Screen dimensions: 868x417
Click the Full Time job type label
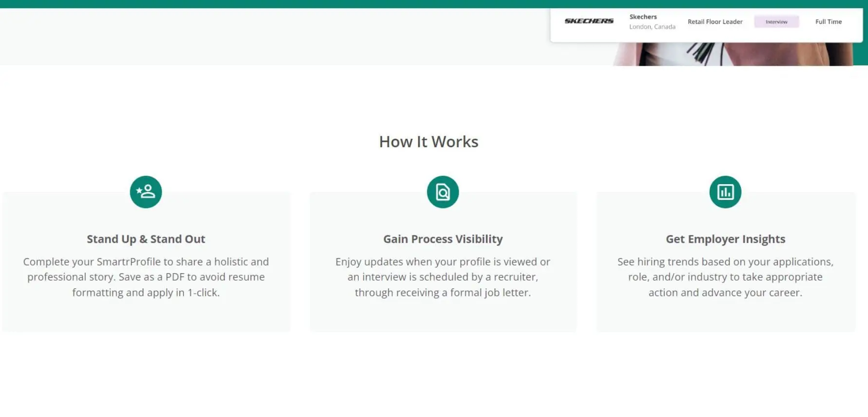coord(828,22)
